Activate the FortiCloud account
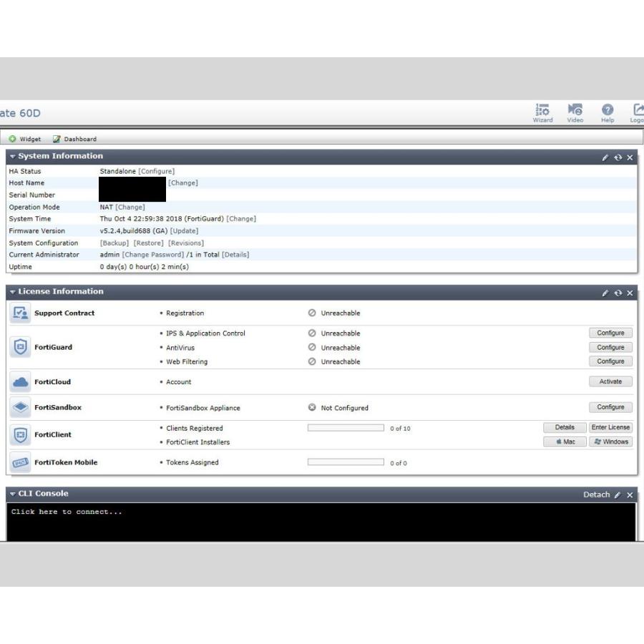 (x=610, y=381)
